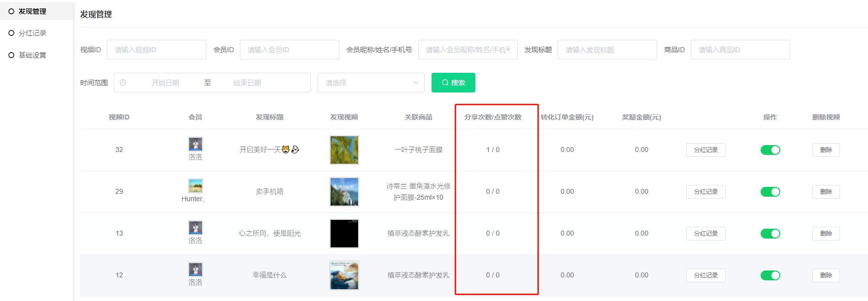Focus the 会员ID input field

point(290,50)
